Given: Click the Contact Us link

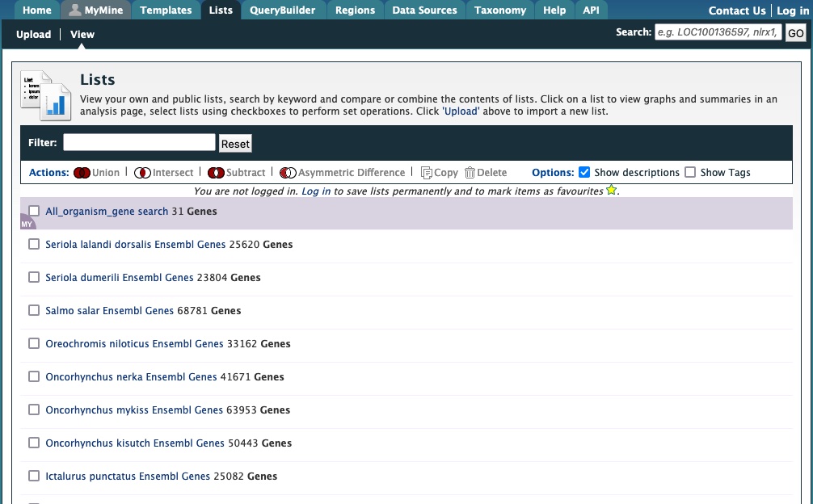Looking at the screenshot, I should point(737,10).
